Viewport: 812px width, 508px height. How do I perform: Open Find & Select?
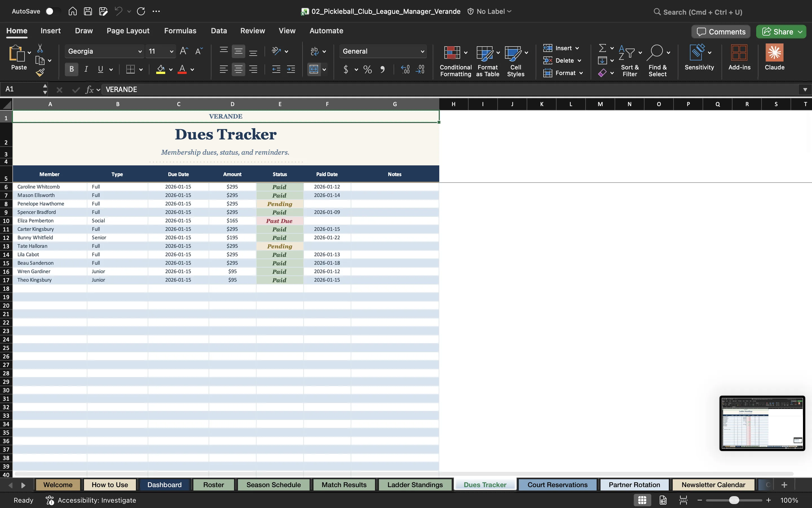tap(658, 61)
